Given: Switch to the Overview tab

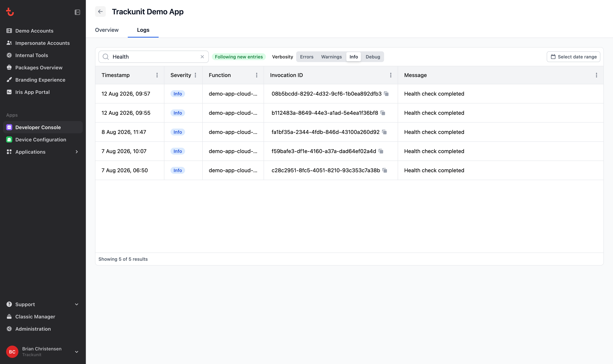Looking at the screenshot, I should coord(107,30).
